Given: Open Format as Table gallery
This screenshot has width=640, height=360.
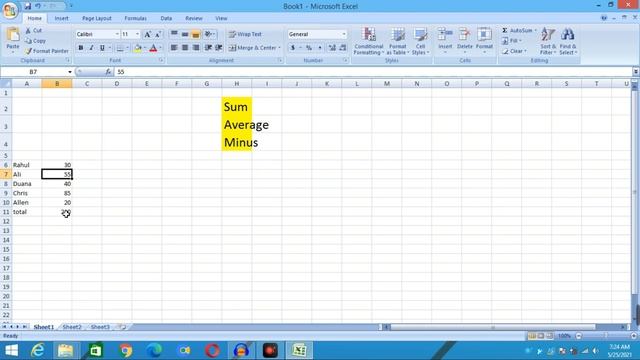Looking at the screenshot, I should point(398,41).
